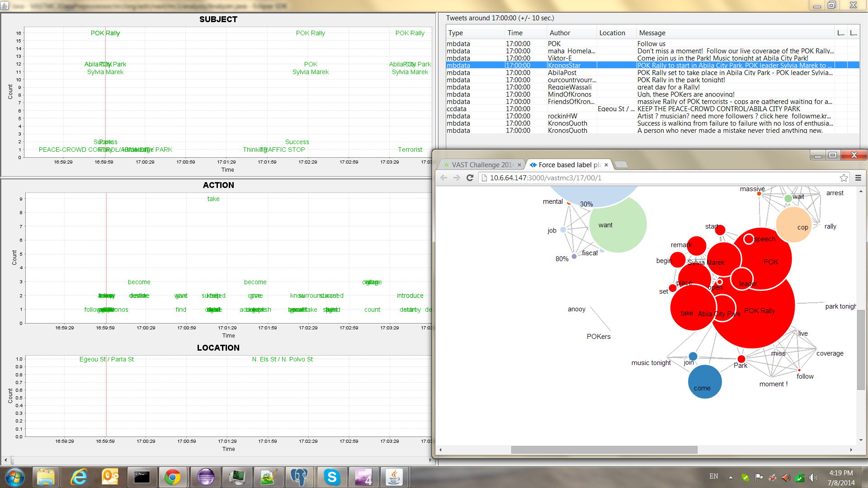Click the browser forward arrow
This screenshot has width=868, height=488.
457,178
